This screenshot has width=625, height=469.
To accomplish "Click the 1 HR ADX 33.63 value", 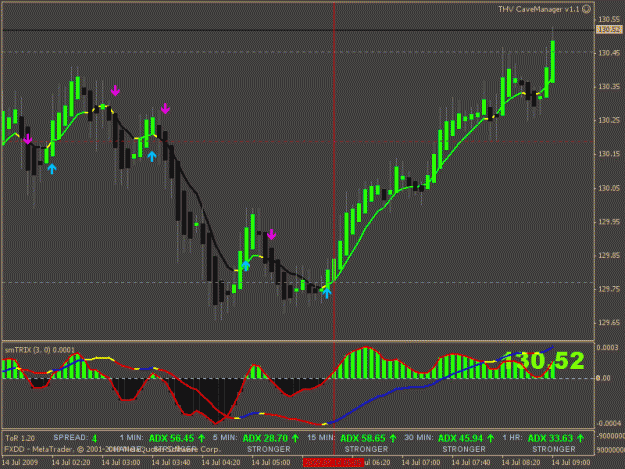I will [550, 438].
